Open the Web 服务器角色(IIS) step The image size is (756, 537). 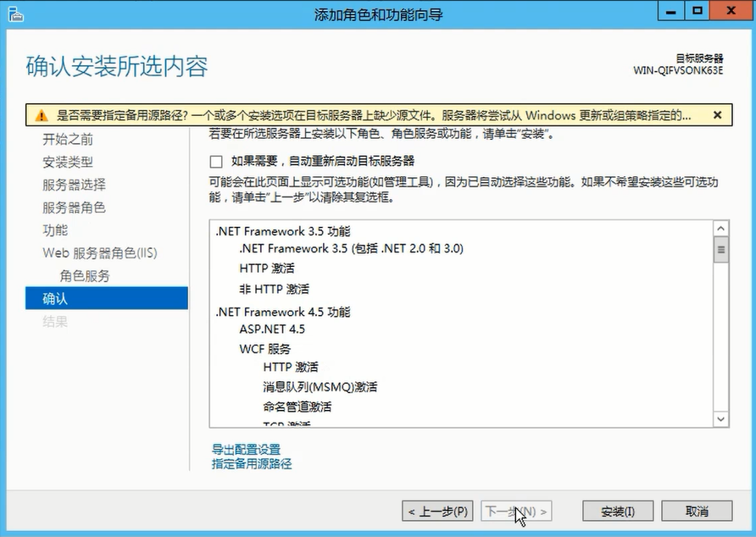pyautogui.click(x=100, y=253)
